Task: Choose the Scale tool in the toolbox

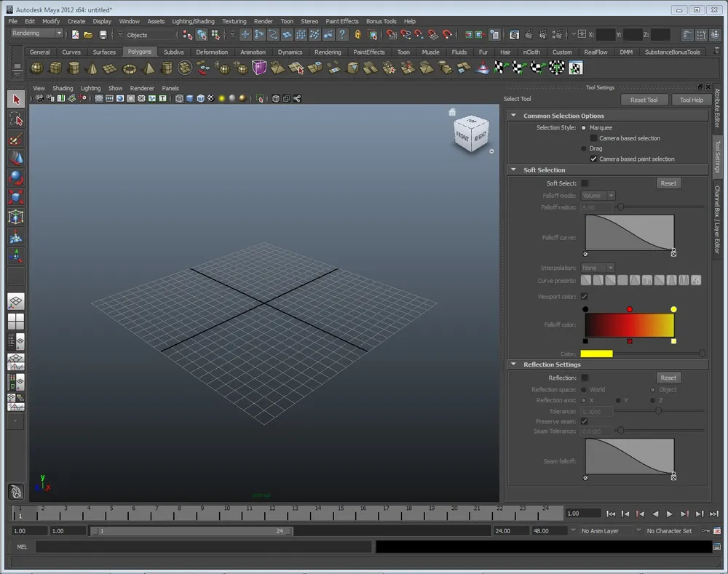Action: click(x=16, y=197)
